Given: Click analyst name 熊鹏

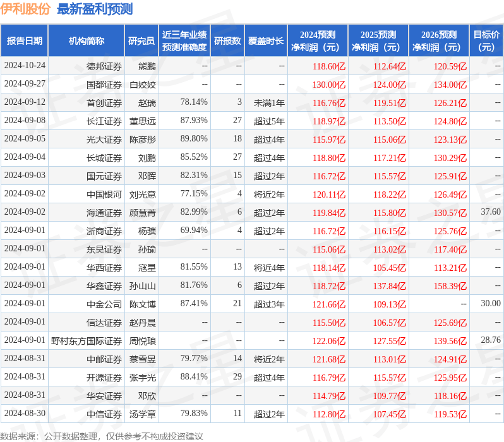Looking at the screenshot, I should tap(147, 66).
